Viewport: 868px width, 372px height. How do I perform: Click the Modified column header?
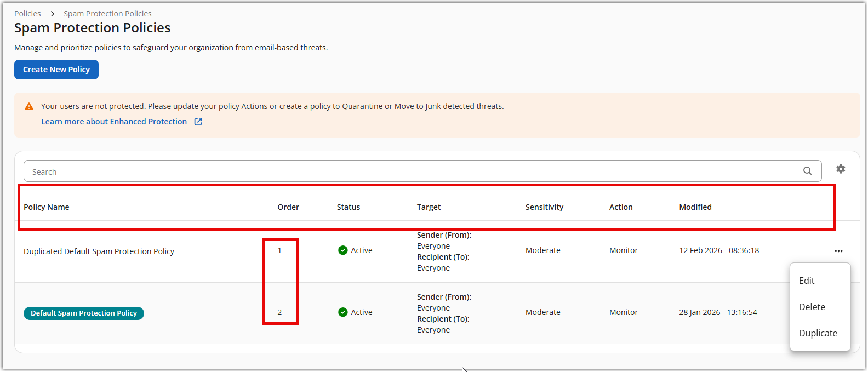point(695,207)
